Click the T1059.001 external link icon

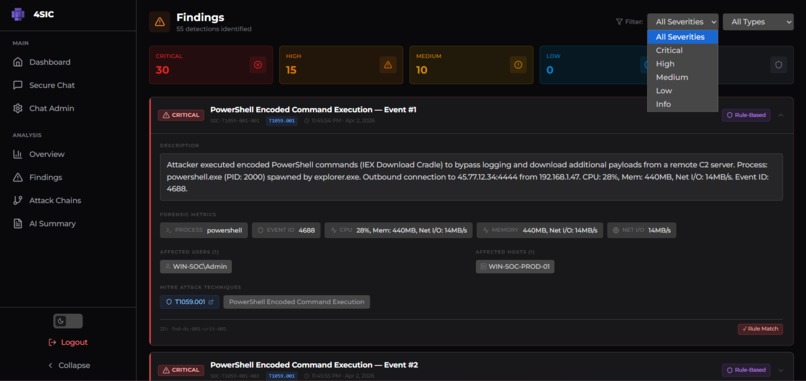coord(211,302)
